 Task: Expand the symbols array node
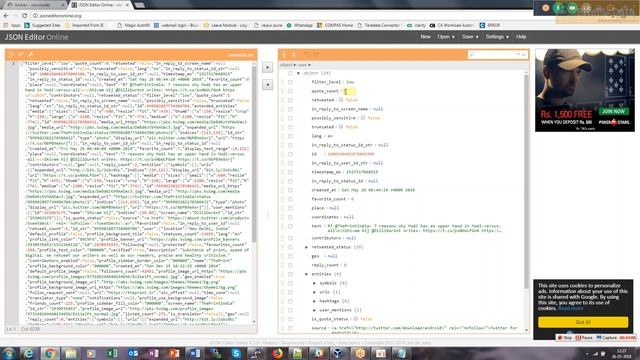314,283
